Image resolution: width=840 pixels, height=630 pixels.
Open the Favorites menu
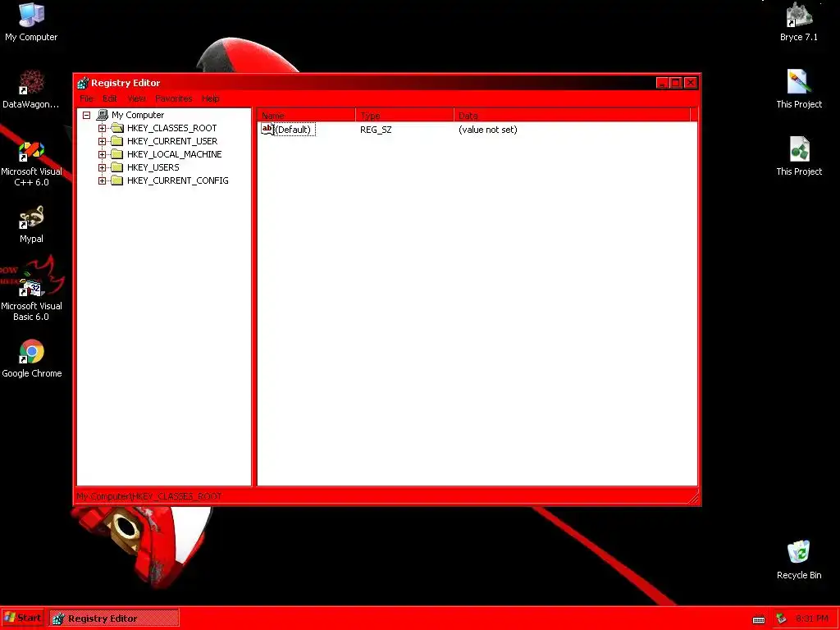pyautogui.click(x=174, y=98)
